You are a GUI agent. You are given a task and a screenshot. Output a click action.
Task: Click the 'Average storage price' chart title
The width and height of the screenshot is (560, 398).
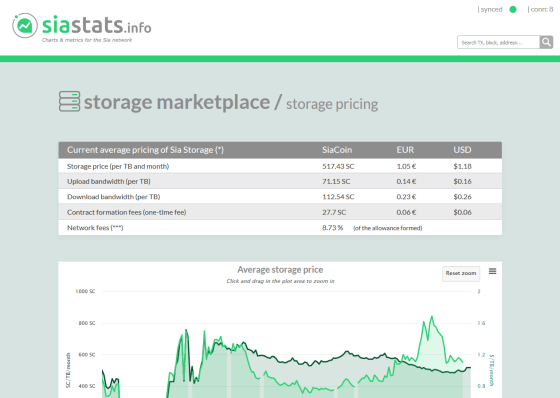(280, 270)
